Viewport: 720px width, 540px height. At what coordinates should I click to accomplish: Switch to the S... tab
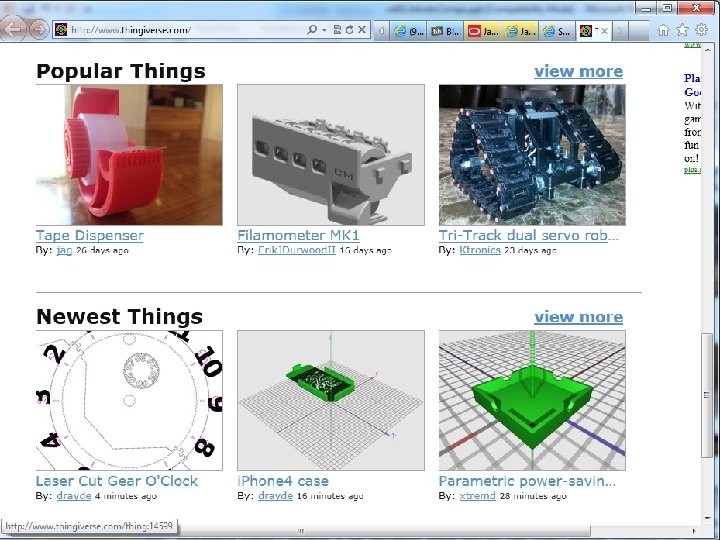(x=557, y=31)
